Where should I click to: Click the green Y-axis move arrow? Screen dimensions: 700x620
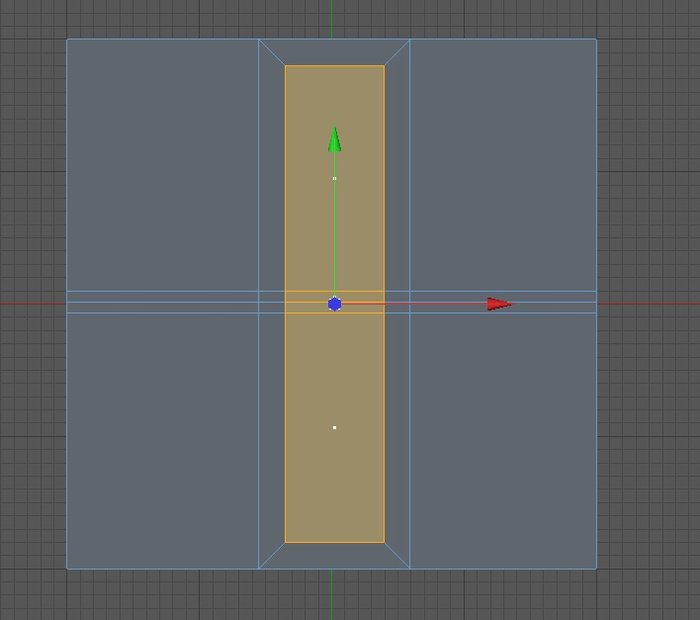pos(334,139)
